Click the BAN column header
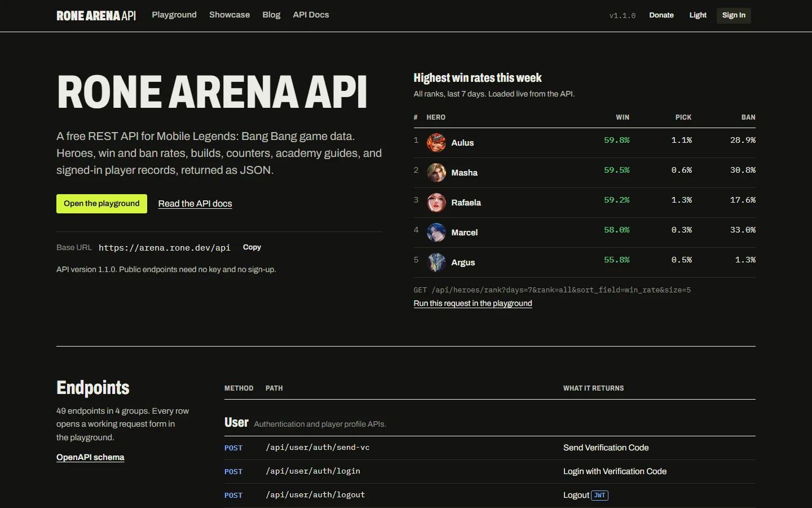Viewport: 812px width, 508px height. pos(748,117)
